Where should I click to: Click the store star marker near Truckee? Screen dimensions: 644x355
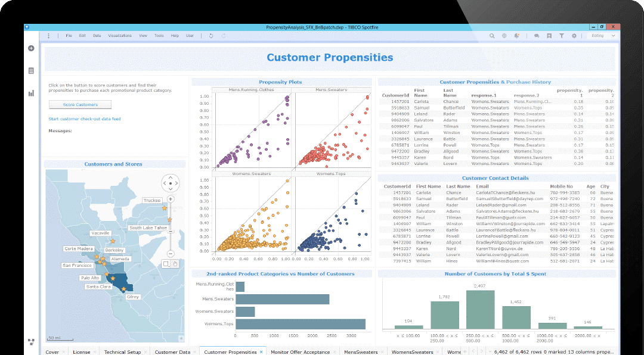(165, 208)
